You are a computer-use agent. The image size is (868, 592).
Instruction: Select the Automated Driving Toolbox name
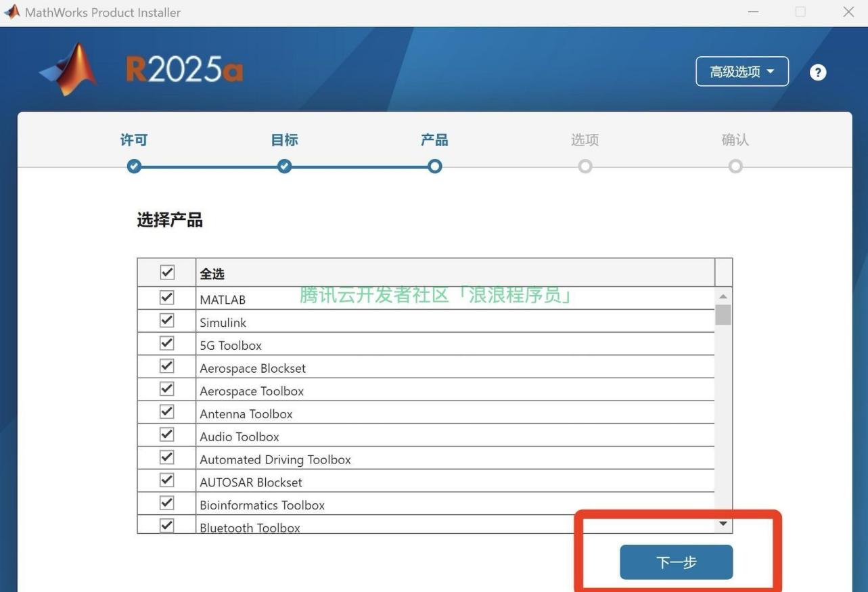coord(275,460)
